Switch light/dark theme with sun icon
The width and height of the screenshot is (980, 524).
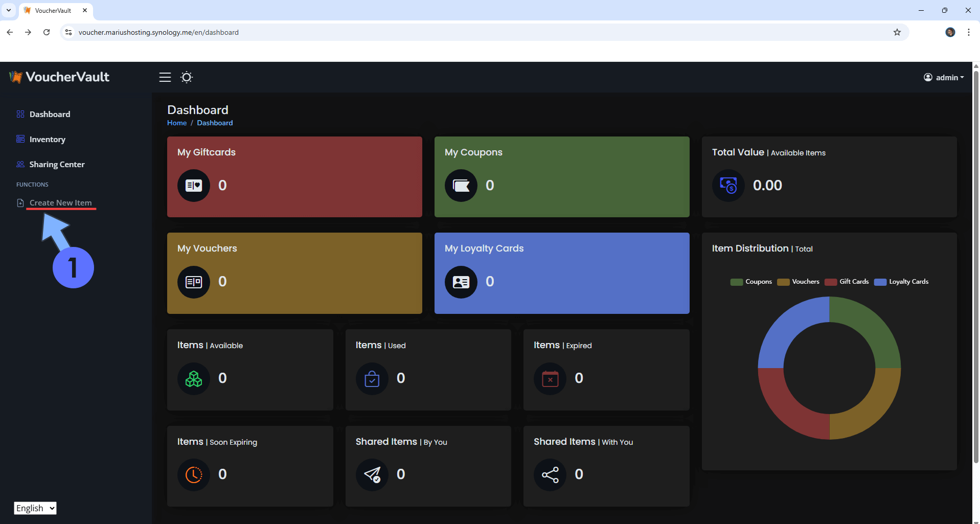coord(187,77)
